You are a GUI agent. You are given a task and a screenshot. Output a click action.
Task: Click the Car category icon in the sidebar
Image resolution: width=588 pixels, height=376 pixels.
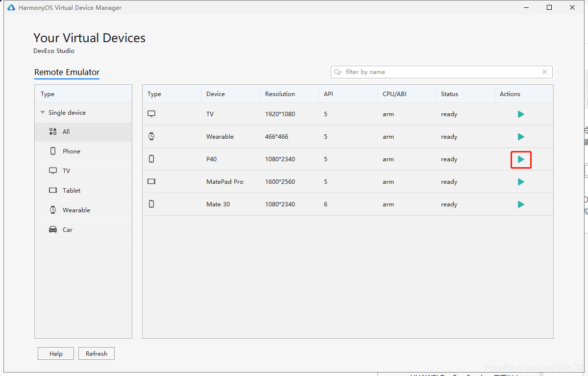pos(53,229)
